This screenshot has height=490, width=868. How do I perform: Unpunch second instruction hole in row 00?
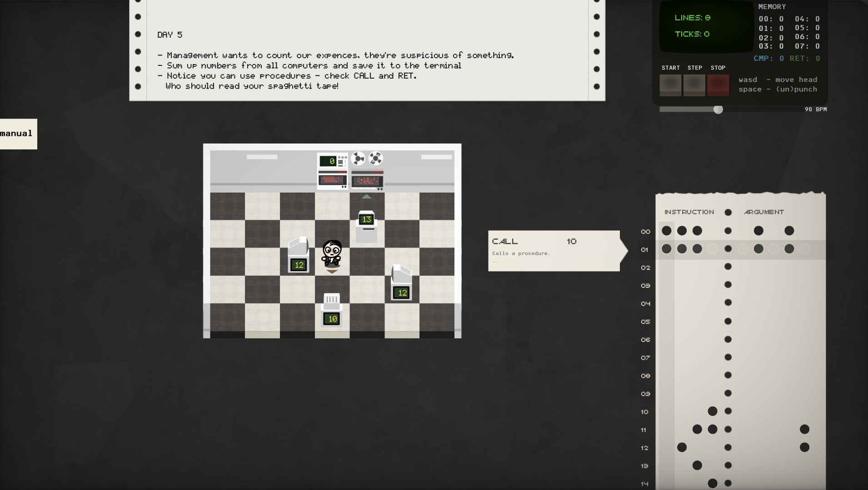click(x=682, y=231)
